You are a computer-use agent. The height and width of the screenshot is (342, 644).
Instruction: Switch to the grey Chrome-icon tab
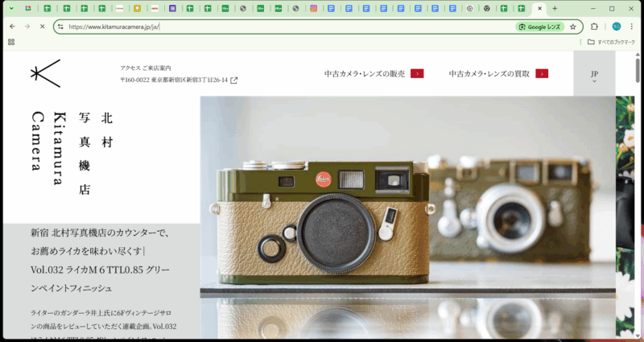tap(487, 8)
